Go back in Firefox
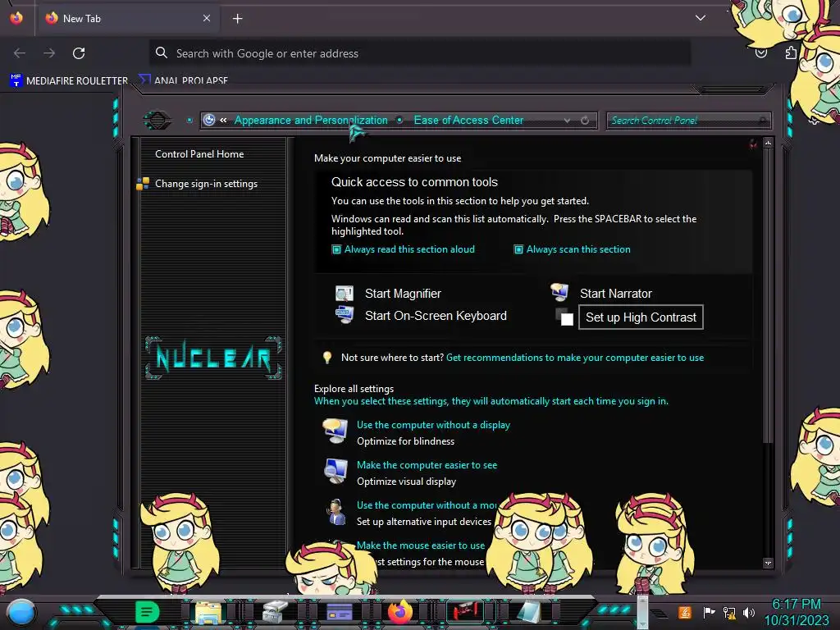This screenshot has width=840, height=630. 20,53
